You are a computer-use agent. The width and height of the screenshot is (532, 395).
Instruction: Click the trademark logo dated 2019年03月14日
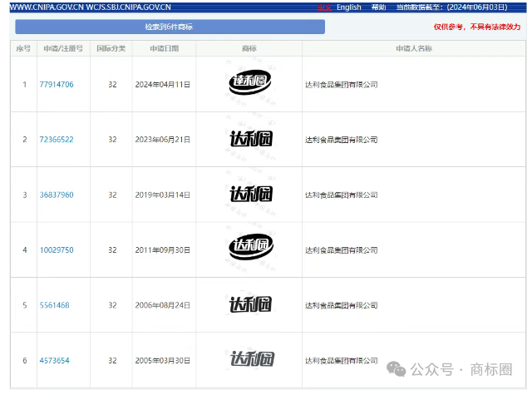click(x=250, y=195)
